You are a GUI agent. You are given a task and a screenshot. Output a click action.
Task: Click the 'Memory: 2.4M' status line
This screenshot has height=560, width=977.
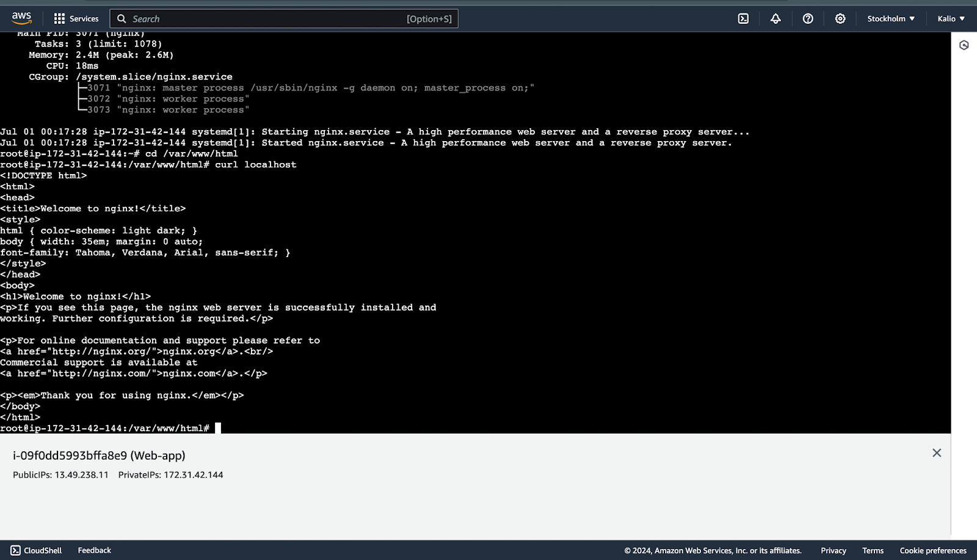[101, 54]
